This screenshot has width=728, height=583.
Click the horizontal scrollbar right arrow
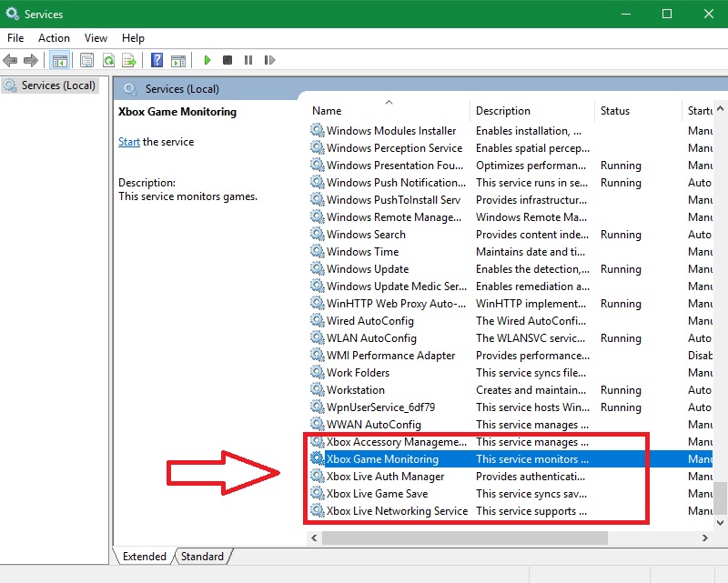coord(704,538)
